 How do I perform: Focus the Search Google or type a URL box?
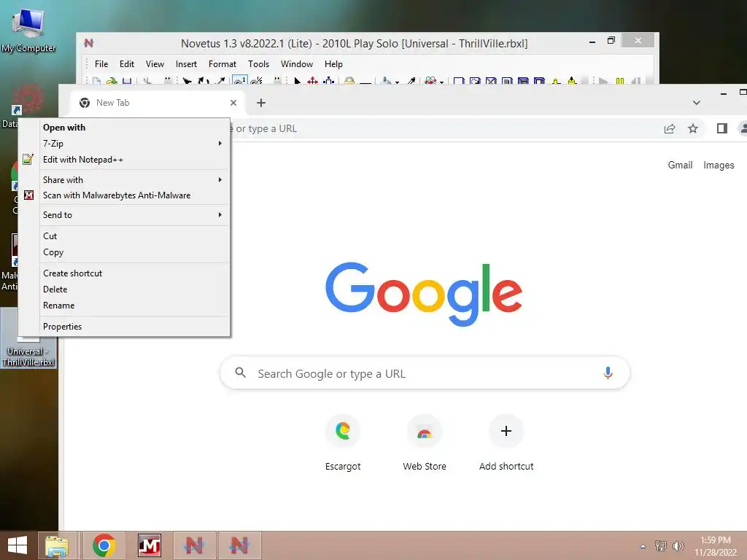(425, 373)
